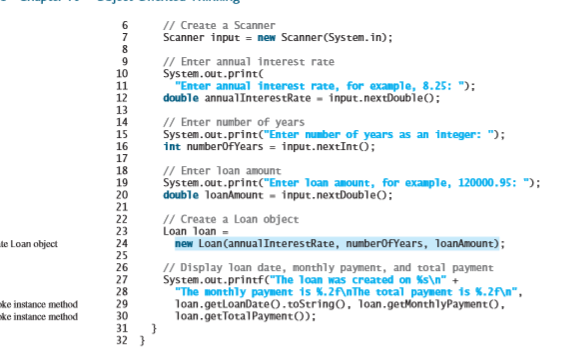Image resolution: width=564 pixels, height=360 pixels.
Task: Click the comment "// Create a Scanner"
Action: pos(219,26)
